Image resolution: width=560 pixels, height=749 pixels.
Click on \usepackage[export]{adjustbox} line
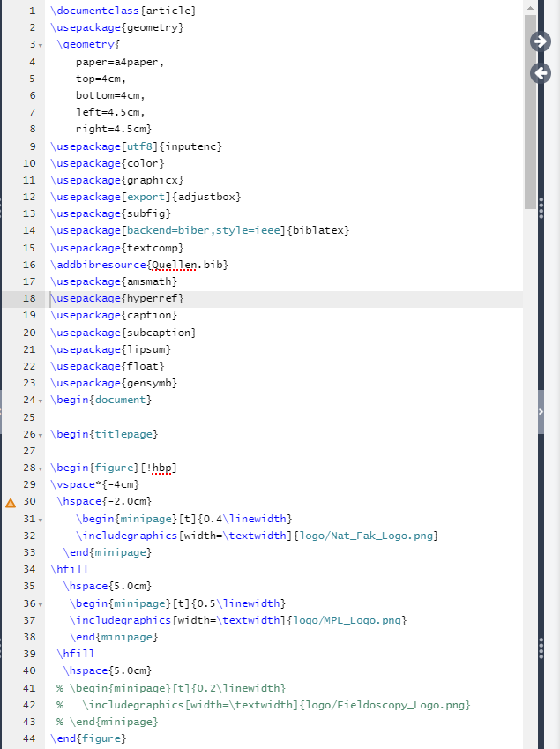click(x=146, y=197)
